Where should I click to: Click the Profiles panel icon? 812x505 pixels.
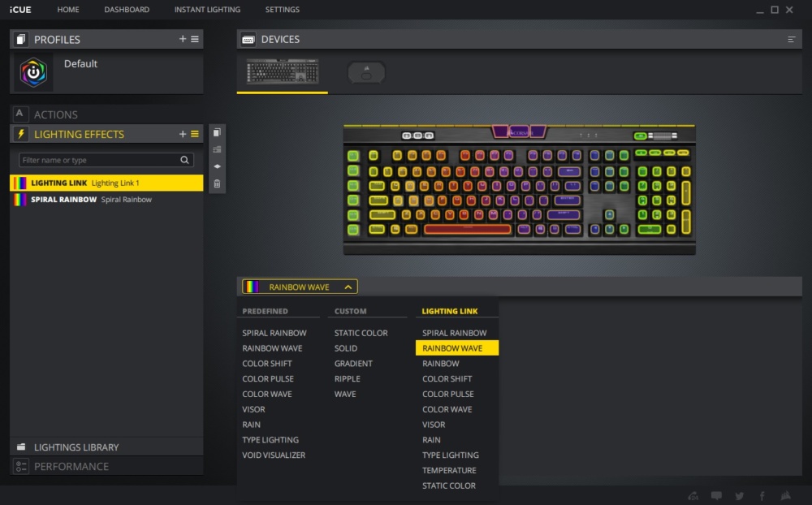coord(21,39)
